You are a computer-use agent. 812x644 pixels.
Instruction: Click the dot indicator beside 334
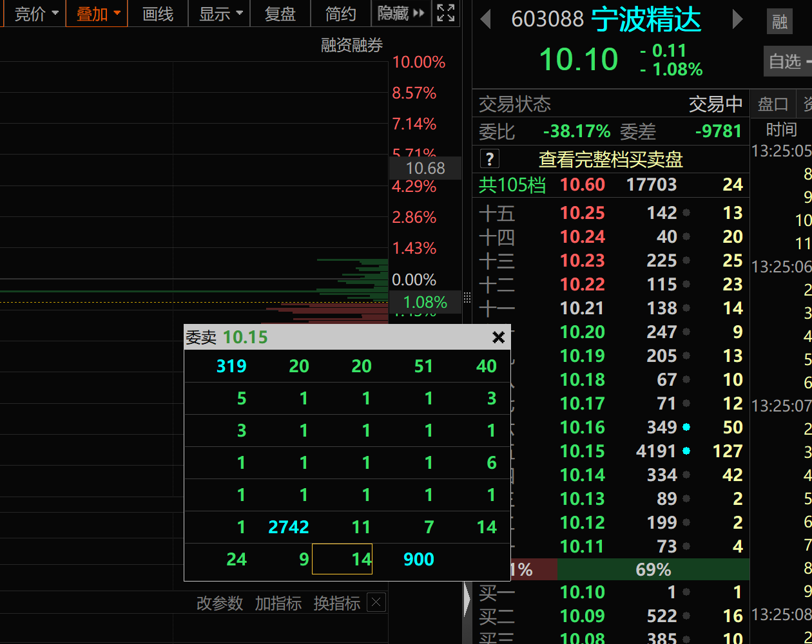coord(686,475)
